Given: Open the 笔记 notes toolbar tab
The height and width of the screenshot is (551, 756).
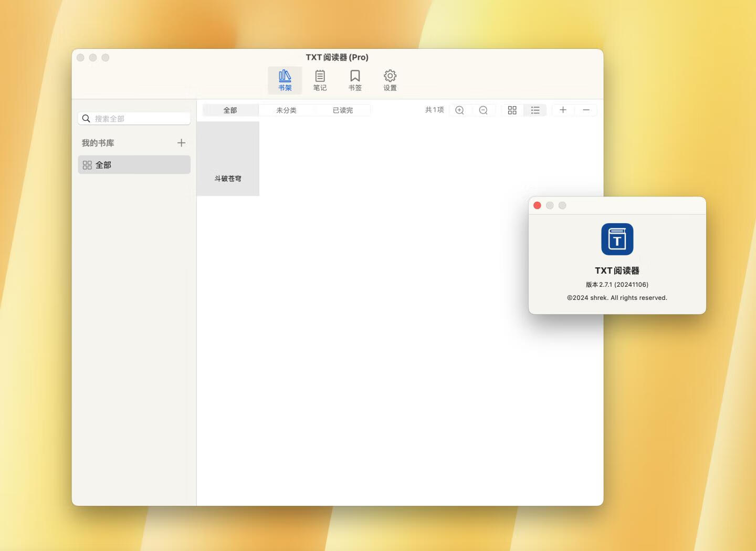Looking at the screenshot, I should (320, 80).
